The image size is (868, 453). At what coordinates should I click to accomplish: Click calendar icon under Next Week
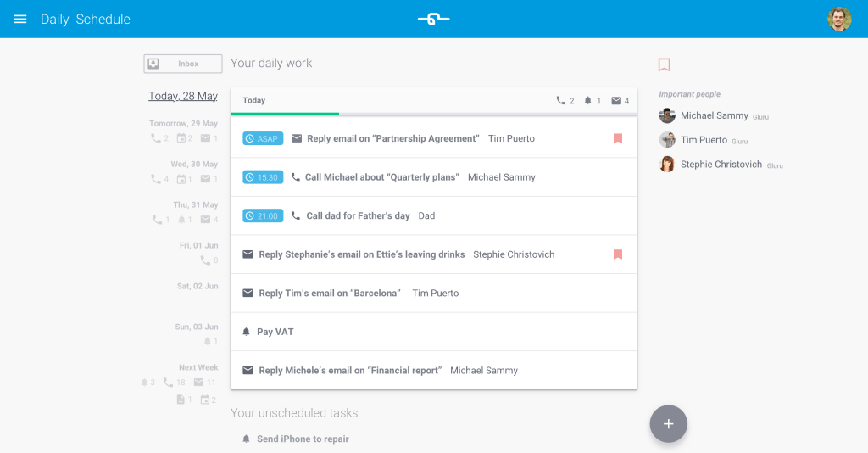tap(205, 400)
